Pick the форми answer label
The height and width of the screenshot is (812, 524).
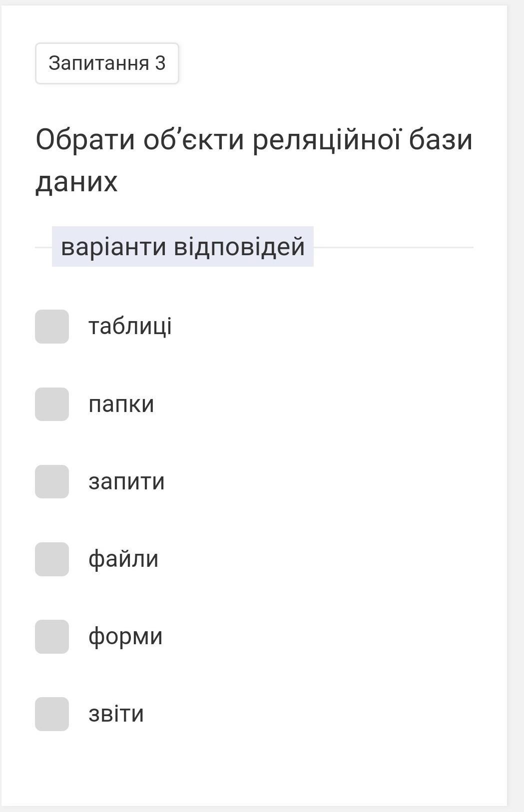tap(125, 637)
